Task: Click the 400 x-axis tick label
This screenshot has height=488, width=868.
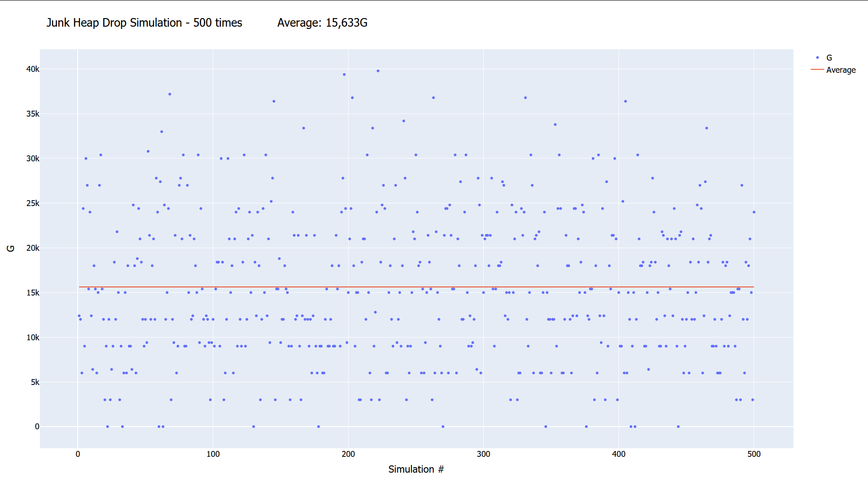Action: coord(618,454)
